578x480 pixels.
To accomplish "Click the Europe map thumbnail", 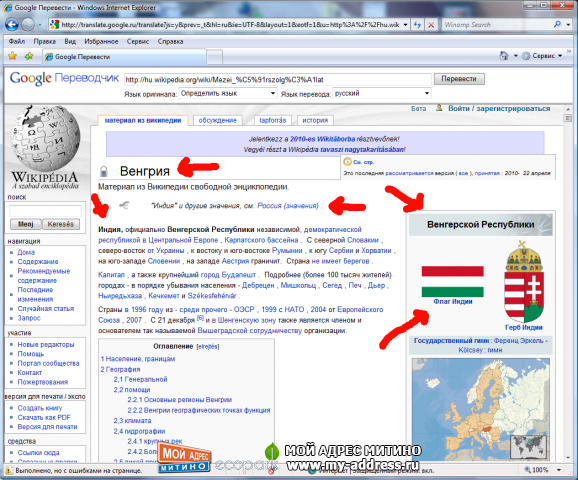I will point(481,409).
